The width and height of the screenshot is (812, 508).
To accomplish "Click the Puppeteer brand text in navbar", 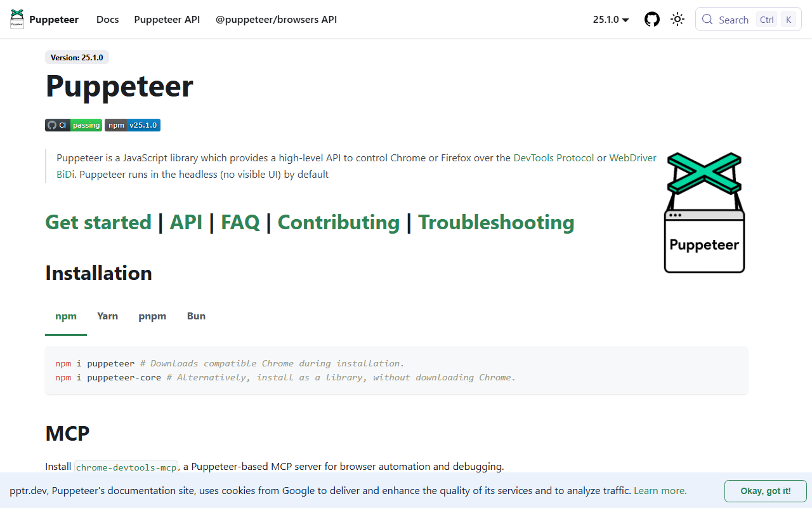I will pyautogui.click(x=54, y=20).
